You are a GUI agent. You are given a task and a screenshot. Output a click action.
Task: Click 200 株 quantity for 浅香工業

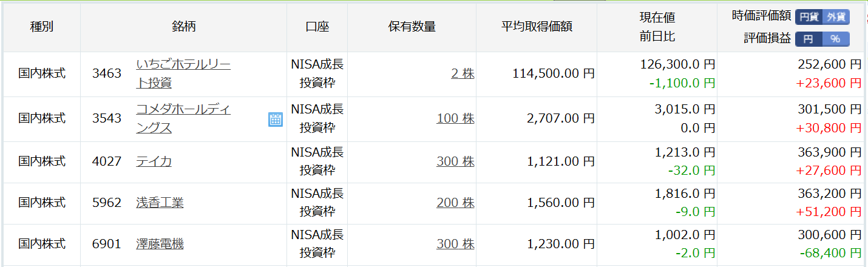(455, 203)
